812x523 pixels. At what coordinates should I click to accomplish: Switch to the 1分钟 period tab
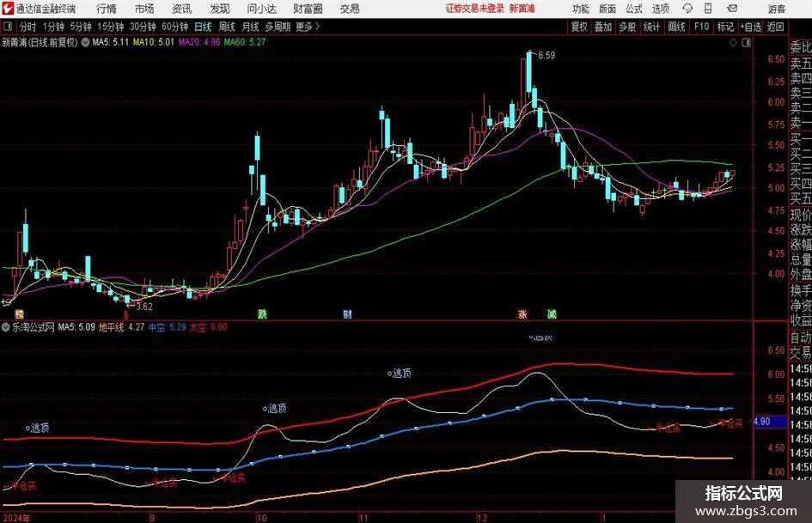pos(53,27)
